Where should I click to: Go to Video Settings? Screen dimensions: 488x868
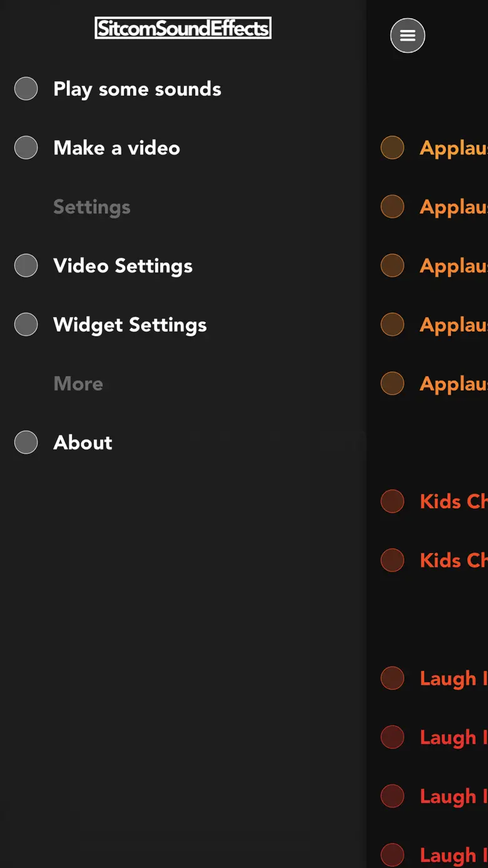tap(123, 266)
